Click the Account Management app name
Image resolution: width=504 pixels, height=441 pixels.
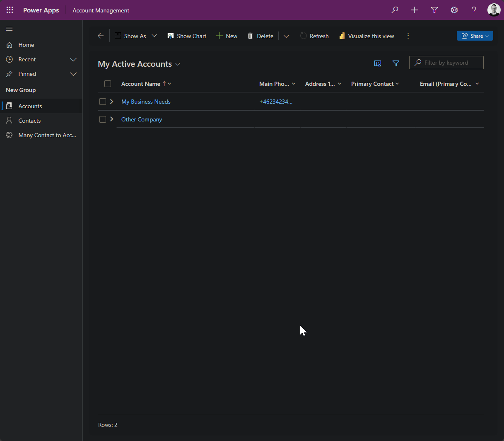coord(101,10)
